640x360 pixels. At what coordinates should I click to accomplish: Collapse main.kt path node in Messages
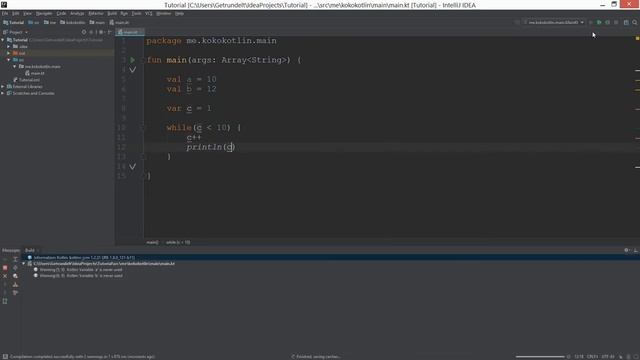point(24,264)
